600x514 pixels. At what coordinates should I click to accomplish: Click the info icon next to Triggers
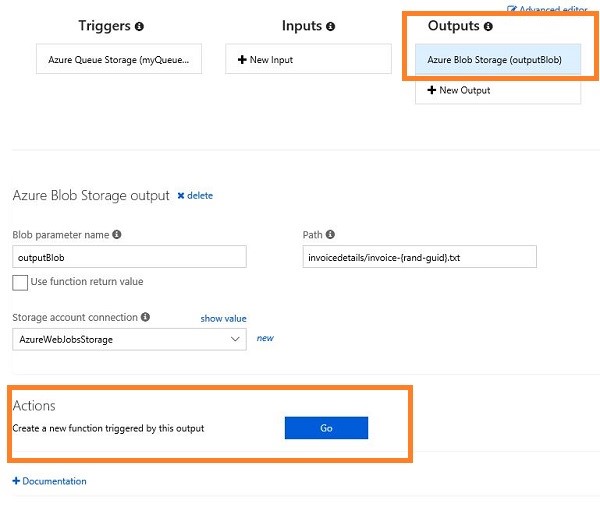click(x=139, y=26)
